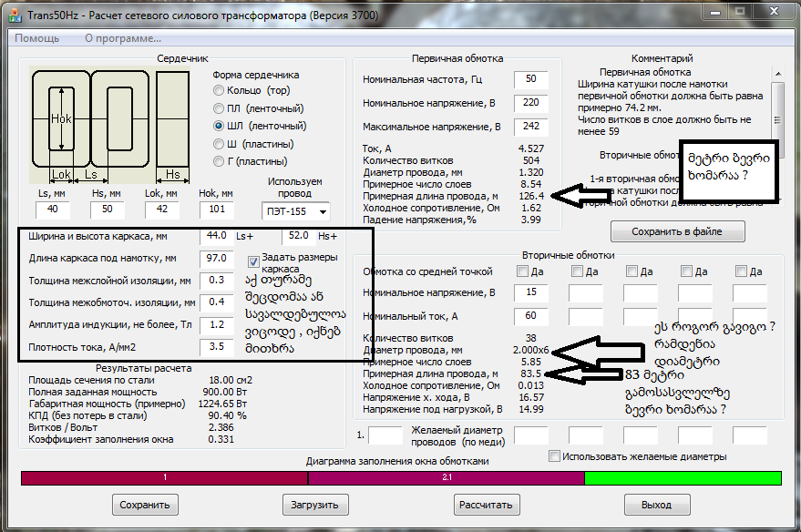The height and width of the screenshot is (532, 801).
Task: Click winding 1 segment of fill diagram
Action: [165, 478]
